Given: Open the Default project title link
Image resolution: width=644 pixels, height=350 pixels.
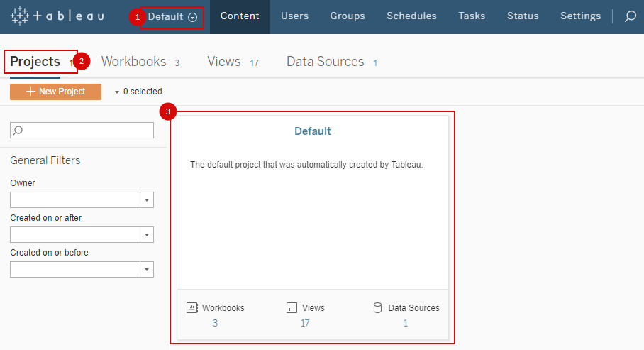Looking at the screenshot, I should (x=313, y=131).
